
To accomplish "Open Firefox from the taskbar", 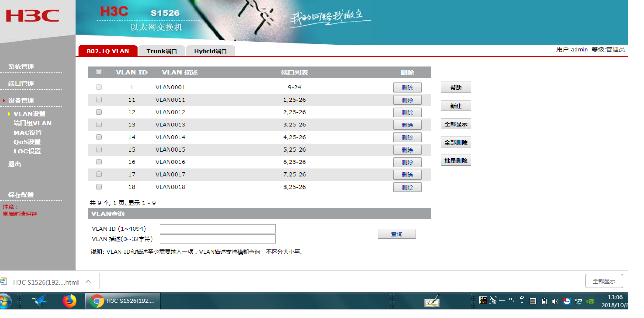I will point(69,301).
